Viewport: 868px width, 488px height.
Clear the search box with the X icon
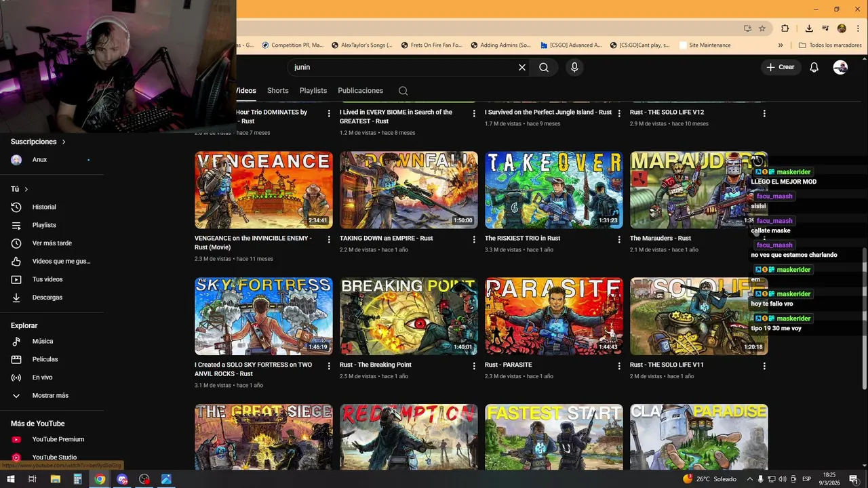point(522,67)
